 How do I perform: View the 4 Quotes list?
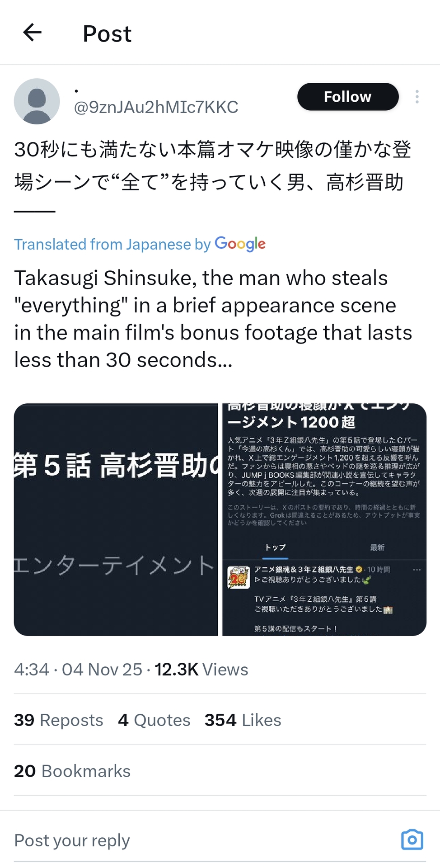point(154,720)
